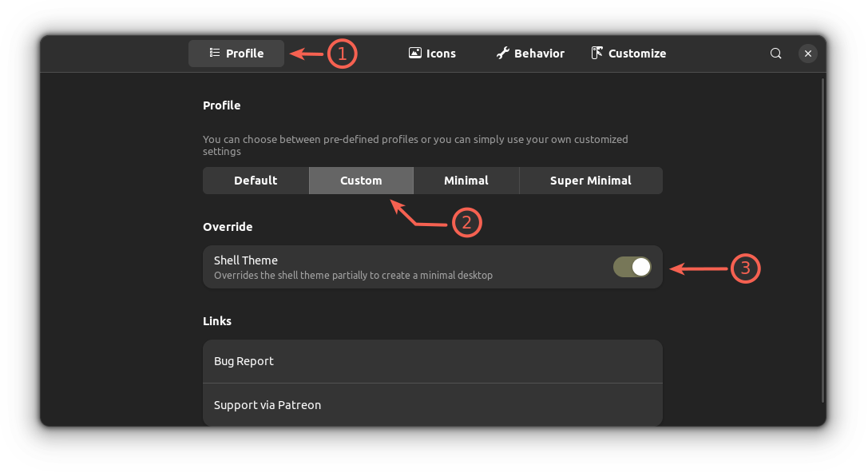Open the Icons tab label
This screenshot has height=473, width=868.
[441, 54]
